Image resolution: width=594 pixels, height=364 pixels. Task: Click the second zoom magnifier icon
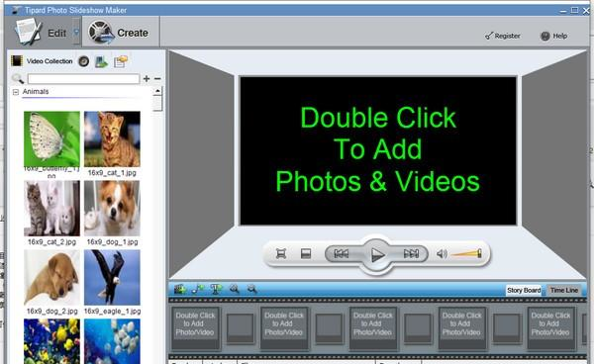[x=251, y=289]
